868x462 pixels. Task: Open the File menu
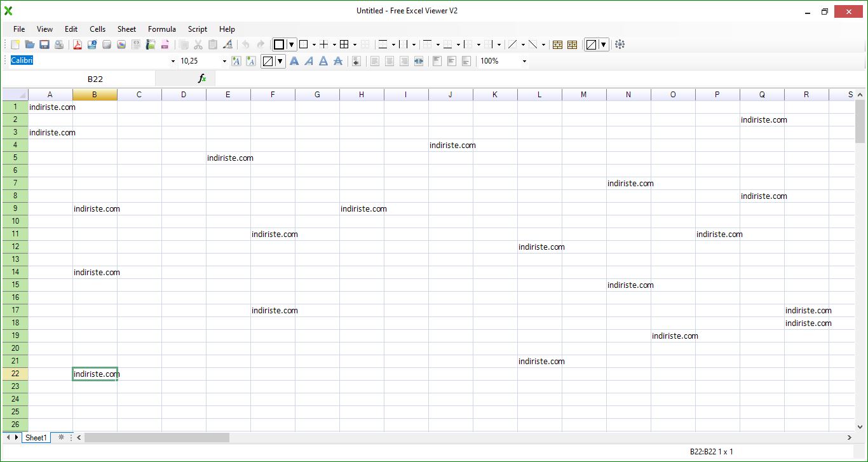(19, 29)
